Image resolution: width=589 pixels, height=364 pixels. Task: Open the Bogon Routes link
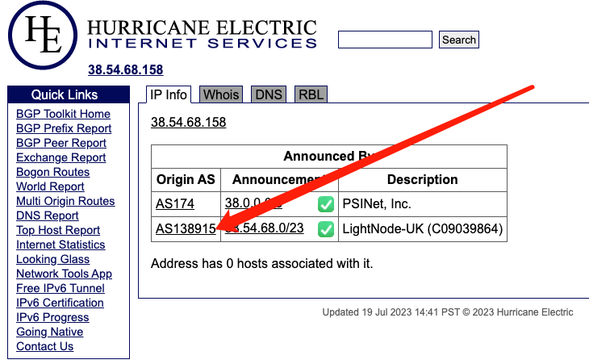tap(53, 172)
